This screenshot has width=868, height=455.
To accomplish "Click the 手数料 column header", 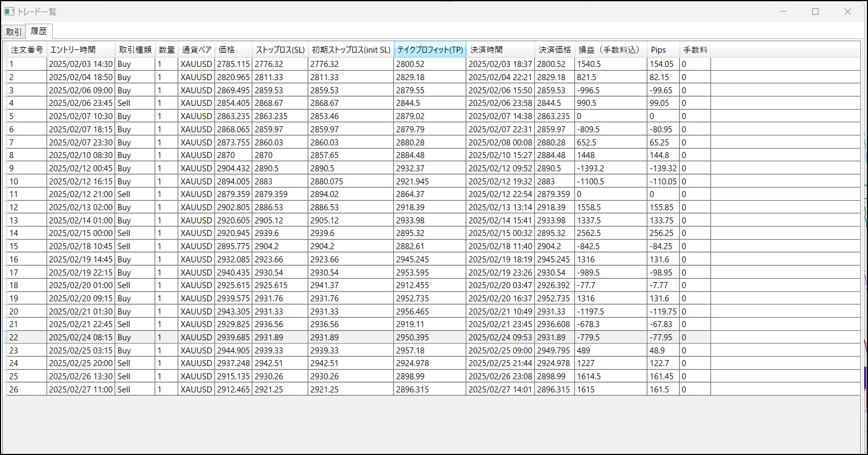I will click(x=695, y=50).
